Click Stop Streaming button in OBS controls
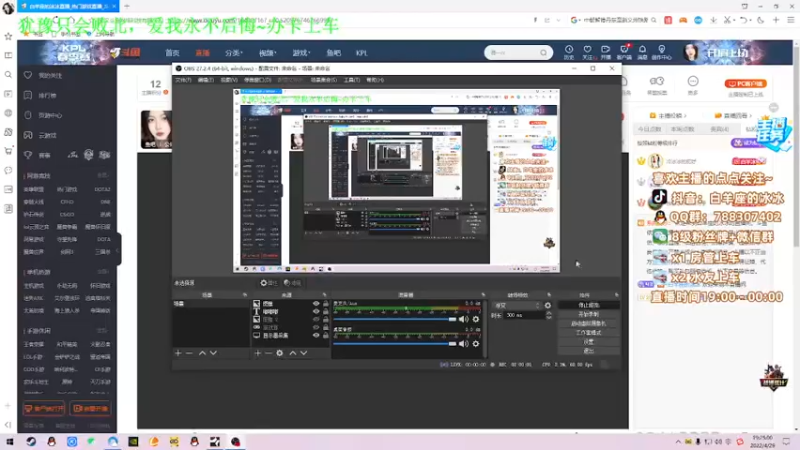The image size is (800, 450). click(x=588, y=305)
